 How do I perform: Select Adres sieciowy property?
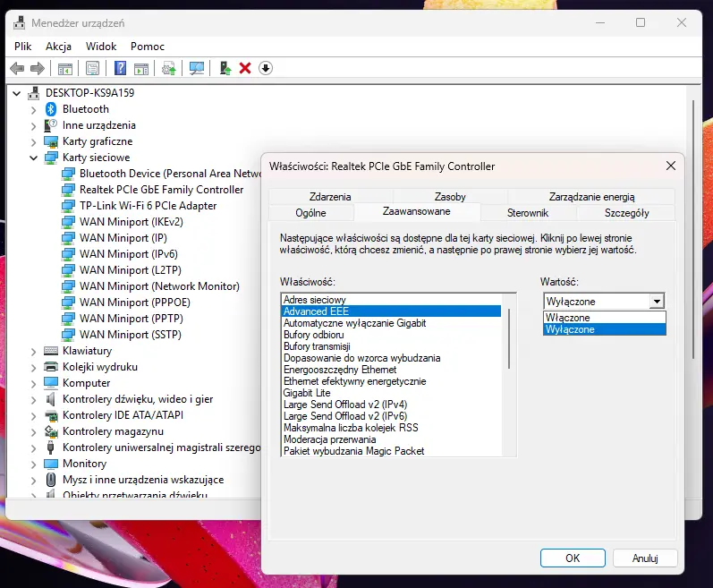391,300
